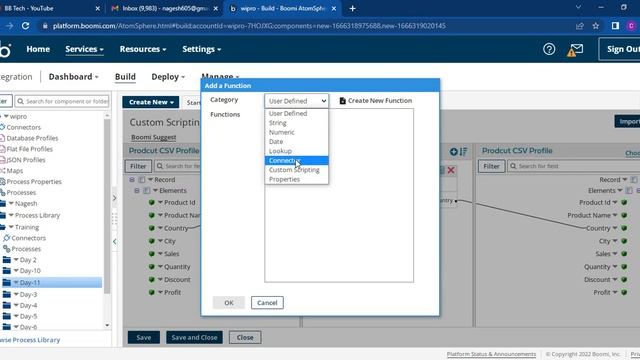Click the Day 2 folder icon

7,260
